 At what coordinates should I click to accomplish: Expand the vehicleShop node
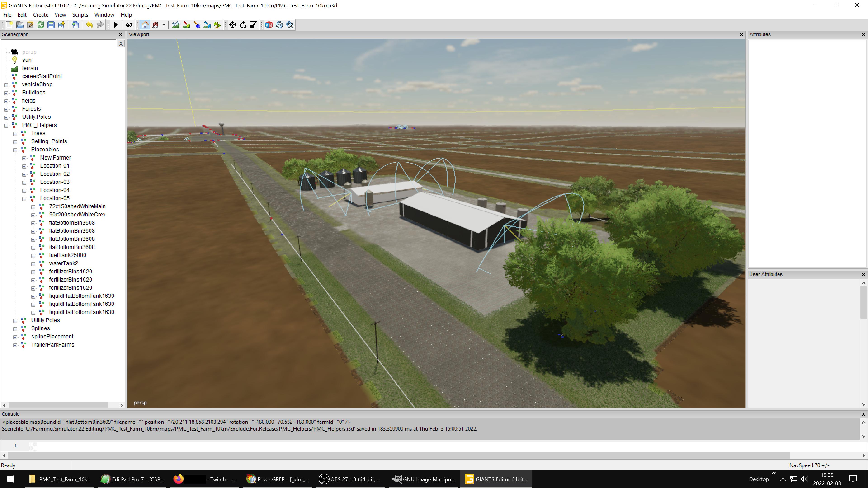tap(6, 85)
